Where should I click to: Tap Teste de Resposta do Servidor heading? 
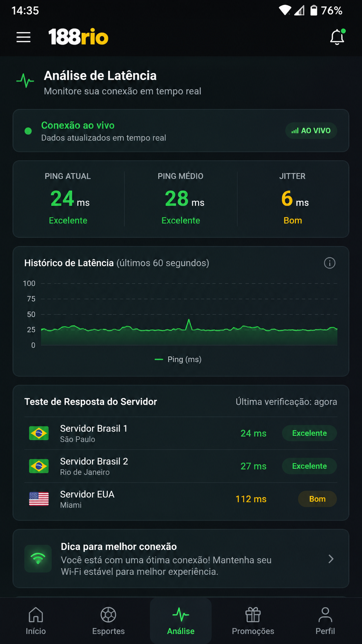91,402
